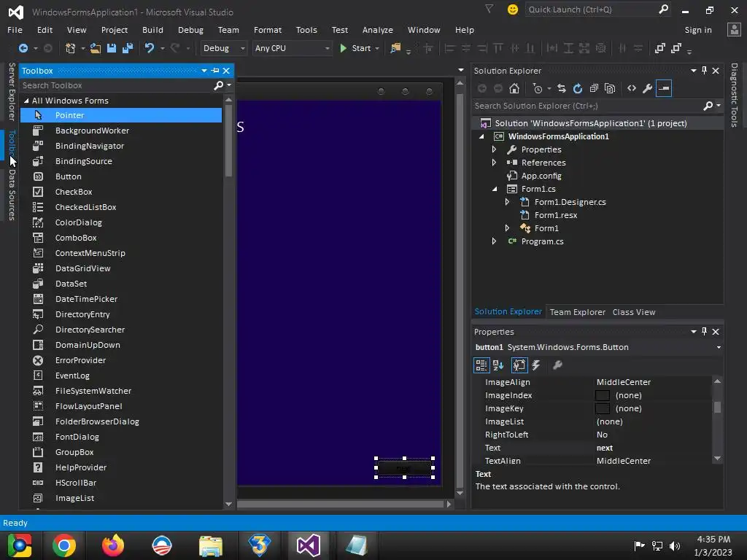Open the Server Explorer side tab
747x560 pixels.
[x=12, y=92]
